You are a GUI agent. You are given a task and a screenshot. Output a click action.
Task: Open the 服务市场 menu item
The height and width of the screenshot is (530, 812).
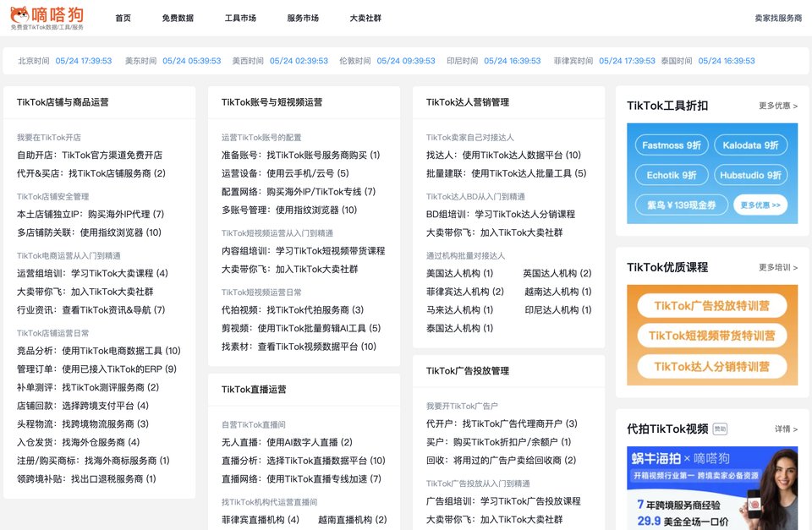click(303, 18)
